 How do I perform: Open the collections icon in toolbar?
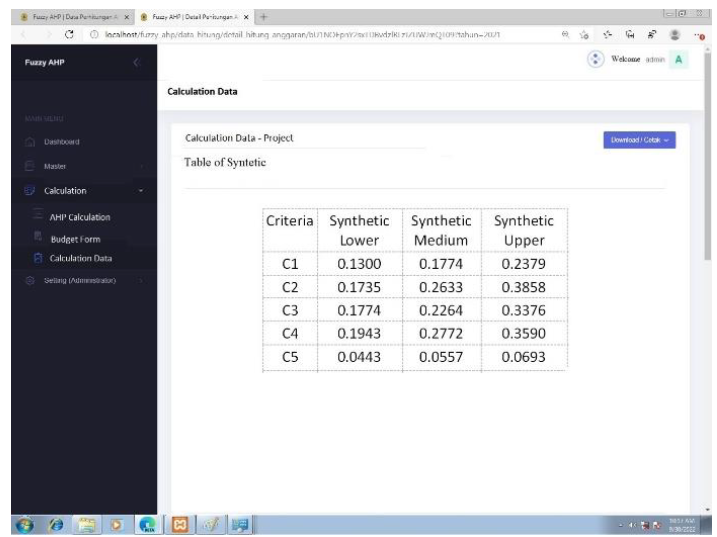[630, 34]
